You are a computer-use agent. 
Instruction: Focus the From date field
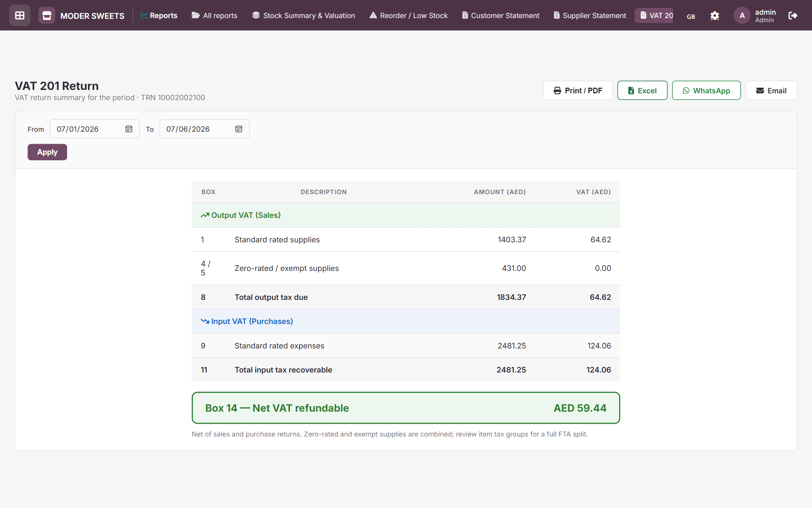[95, 129]
